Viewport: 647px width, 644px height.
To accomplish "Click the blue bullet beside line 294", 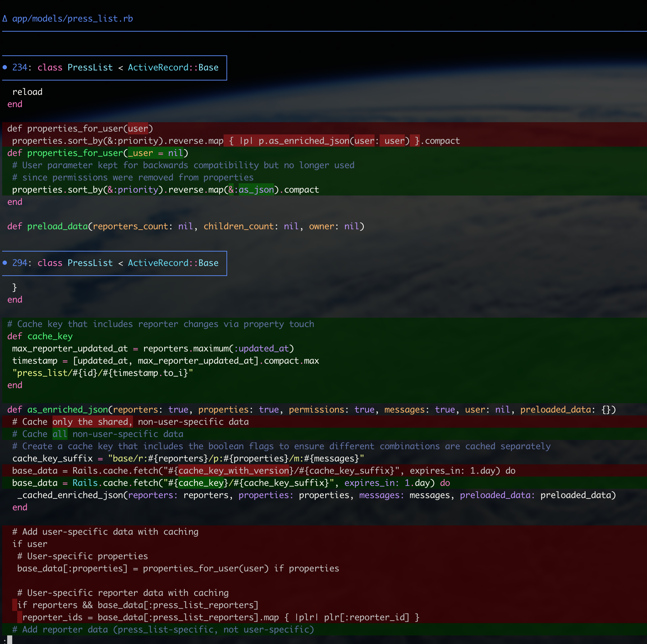I will [x=5, y=263].
